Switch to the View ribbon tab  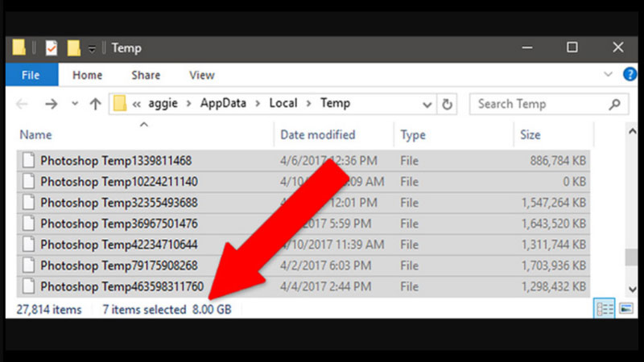pyautogui.click(x=201, y=76)
